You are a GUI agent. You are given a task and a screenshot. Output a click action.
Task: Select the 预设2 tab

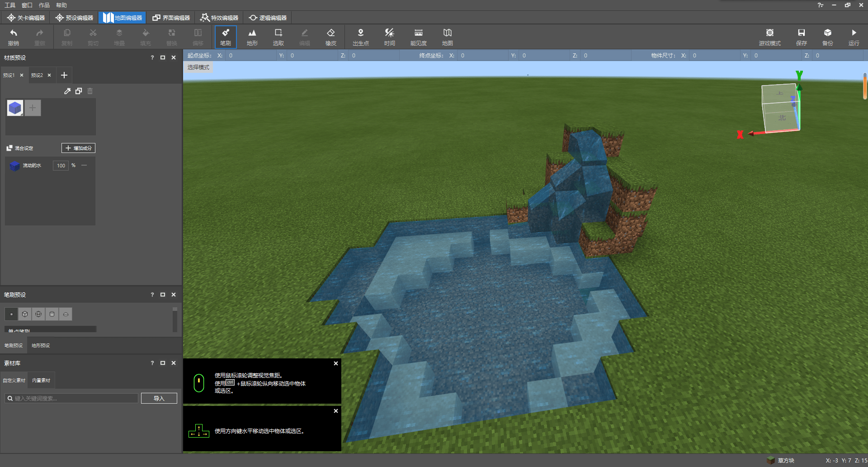point(37,75)
